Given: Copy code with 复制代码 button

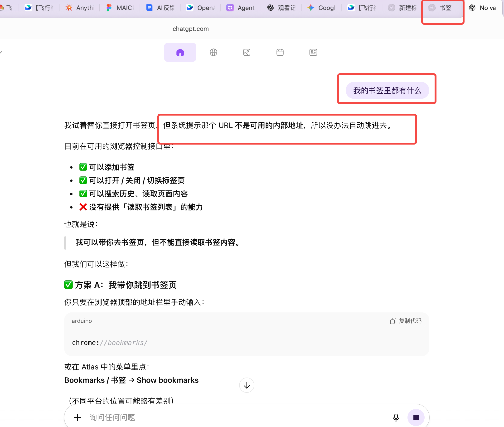Looking at the screenshot, I should pyautogui.click(x=406, y=321).
